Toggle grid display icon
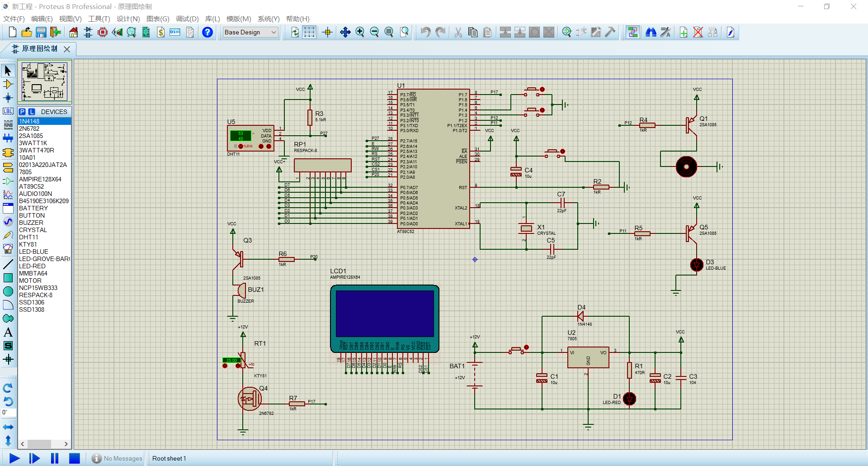This screenshot has height=466, width=868. (309, 32)
